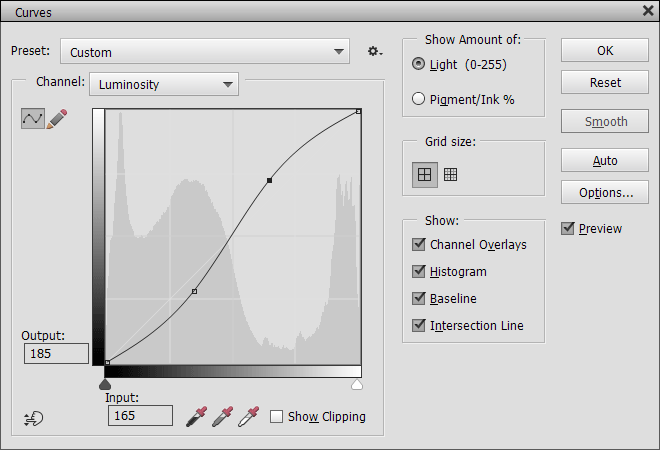Click the Options... button
This screenshot has width=660, height=450.
tap(604, 193)
